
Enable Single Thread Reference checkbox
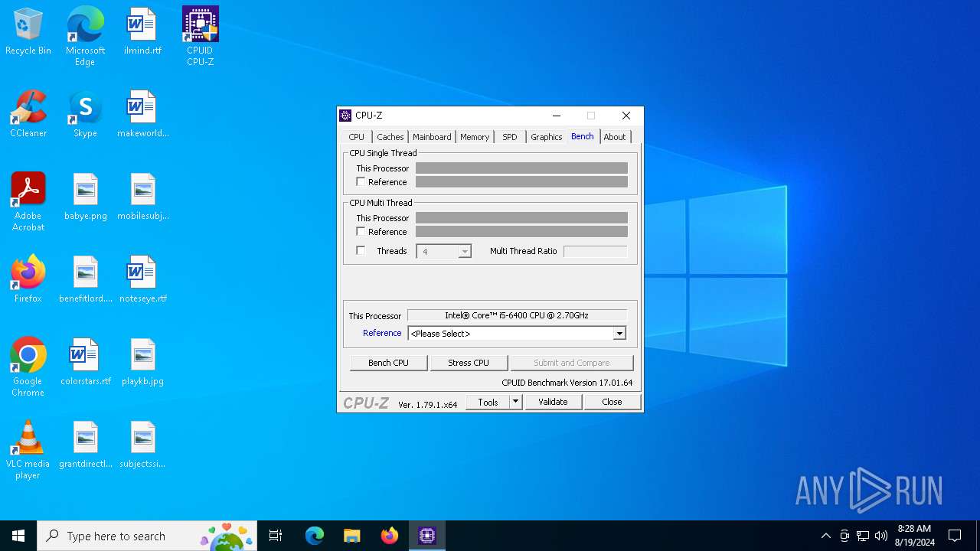[361, 182]
